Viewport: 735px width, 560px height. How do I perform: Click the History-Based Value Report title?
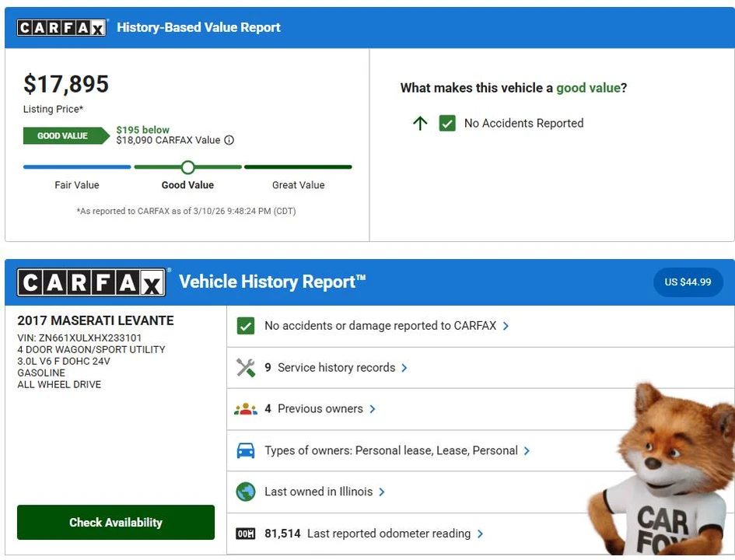(199, 28)
